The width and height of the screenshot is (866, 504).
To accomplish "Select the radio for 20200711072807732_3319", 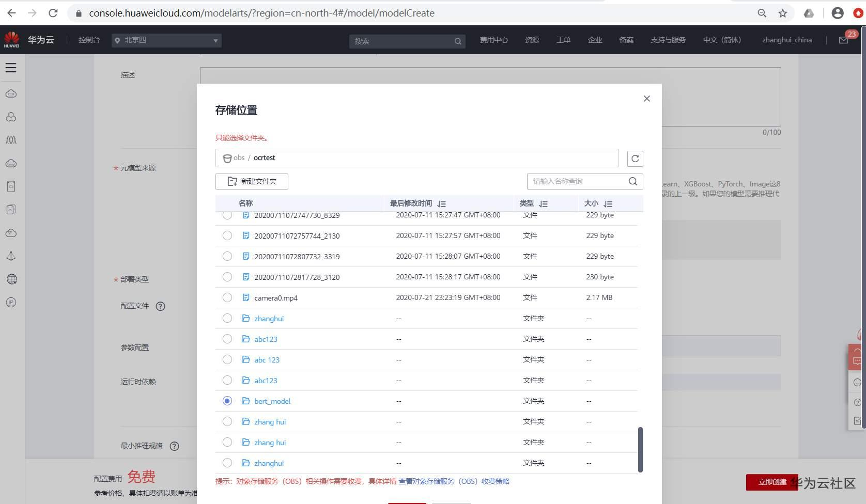I will tap(227, 256).
